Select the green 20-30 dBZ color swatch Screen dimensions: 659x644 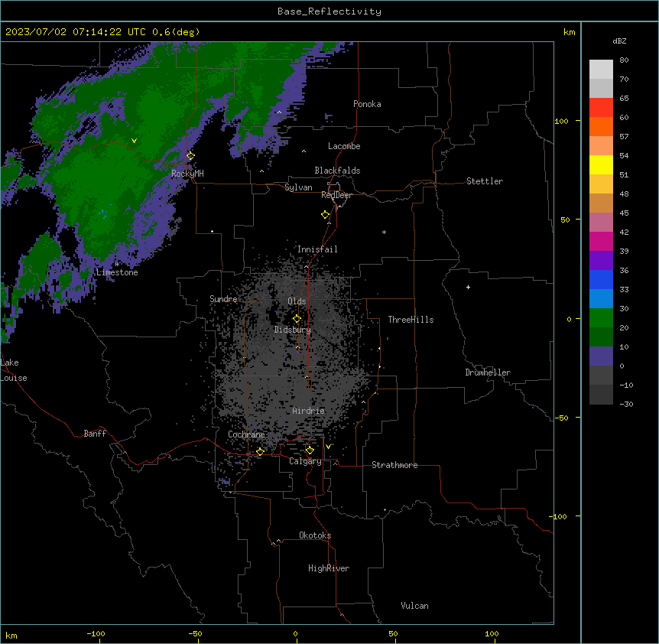[601, 318]
